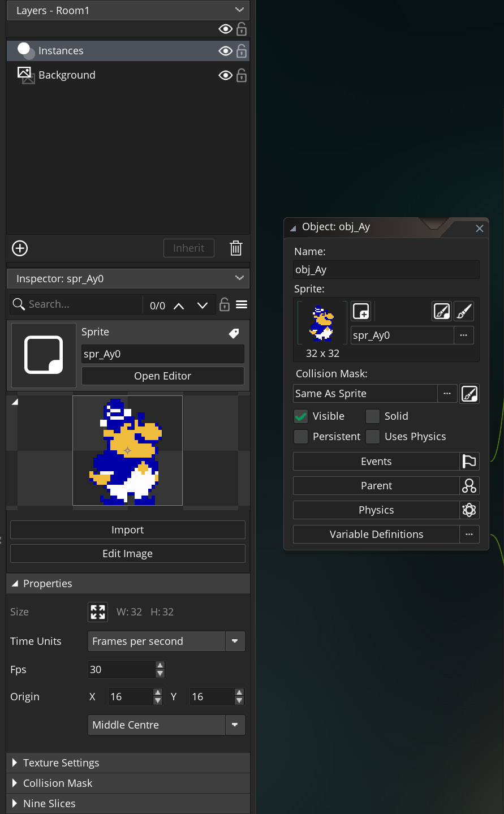504x814 pixels.
Task: Click the ellipsis beside Same As Sprite
Action: 447,394
